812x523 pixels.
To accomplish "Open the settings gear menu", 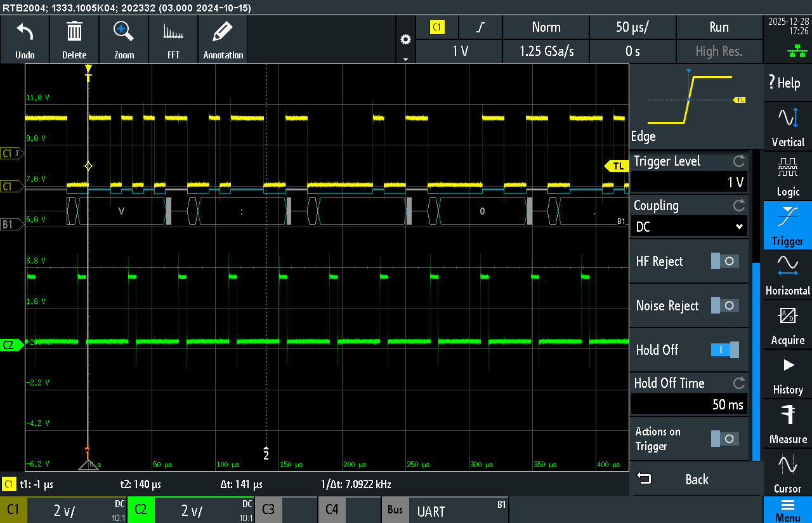I will coord(405,40).
